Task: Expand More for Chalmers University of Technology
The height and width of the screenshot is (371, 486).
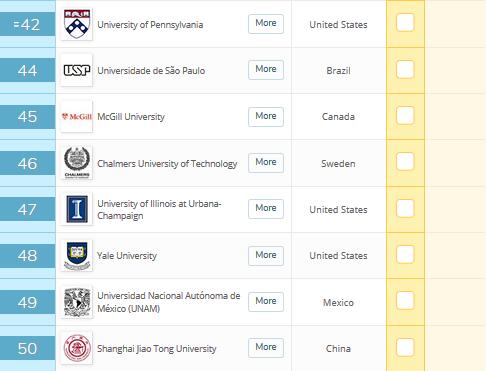Action: pyautogui.click(x=266, y=163)
